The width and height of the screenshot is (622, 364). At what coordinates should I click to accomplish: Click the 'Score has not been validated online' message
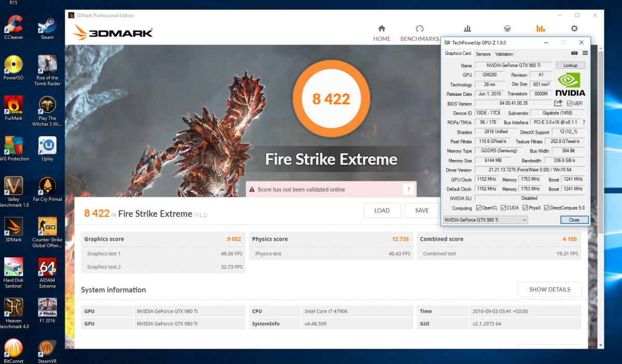click(301, 190)
